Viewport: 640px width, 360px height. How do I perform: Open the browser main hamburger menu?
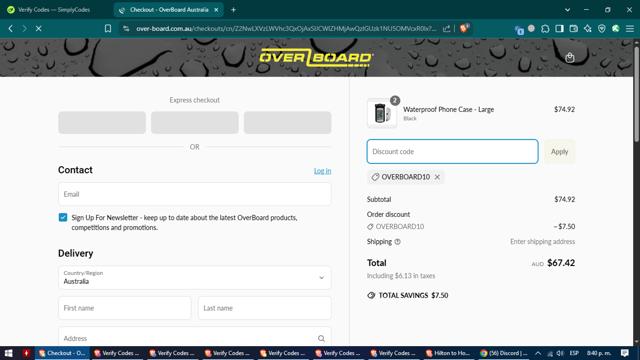pos(630,29)
